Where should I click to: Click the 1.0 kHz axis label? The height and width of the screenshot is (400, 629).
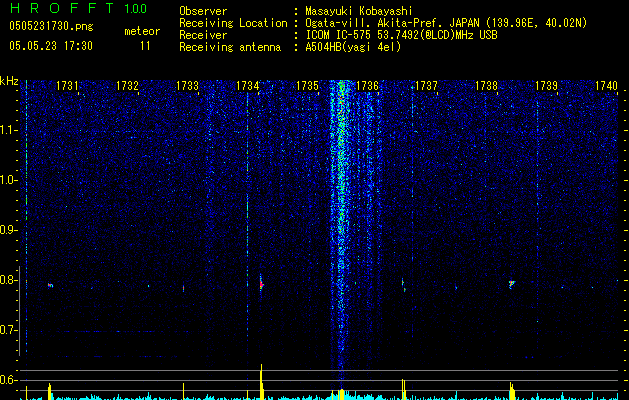point(8,180)
